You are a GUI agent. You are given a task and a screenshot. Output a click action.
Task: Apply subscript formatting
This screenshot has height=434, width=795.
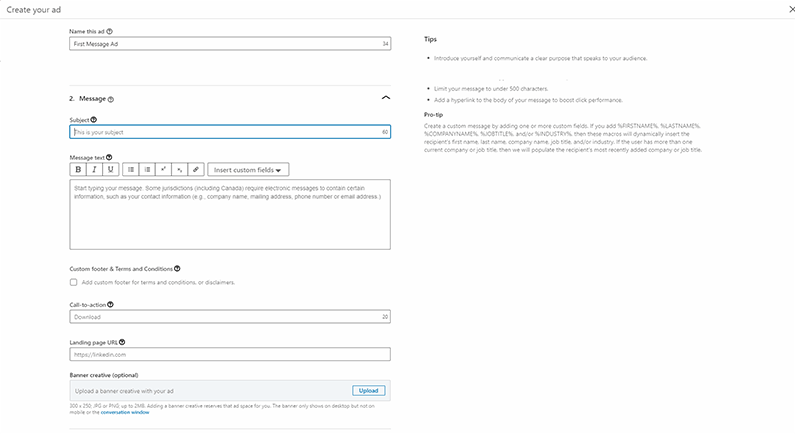(179, 170)
